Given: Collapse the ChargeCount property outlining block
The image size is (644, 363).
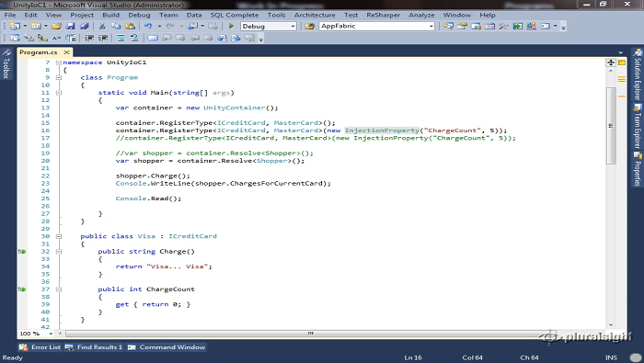Looking at the screenshot, I should click(x=59, y=289).
